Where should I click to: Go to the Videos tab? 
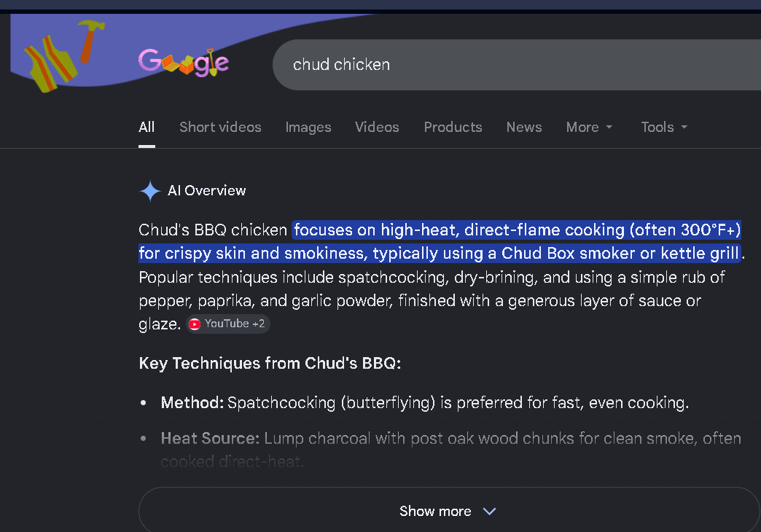(x=377, y=128)
